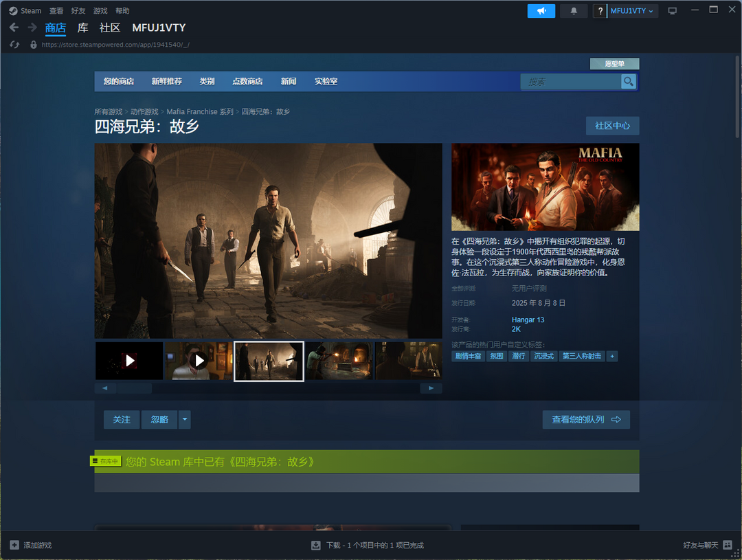Screen dimensions: 742x560
Task: Click the media thumbnail strip scrollbar handle
Action: (135, 388)
